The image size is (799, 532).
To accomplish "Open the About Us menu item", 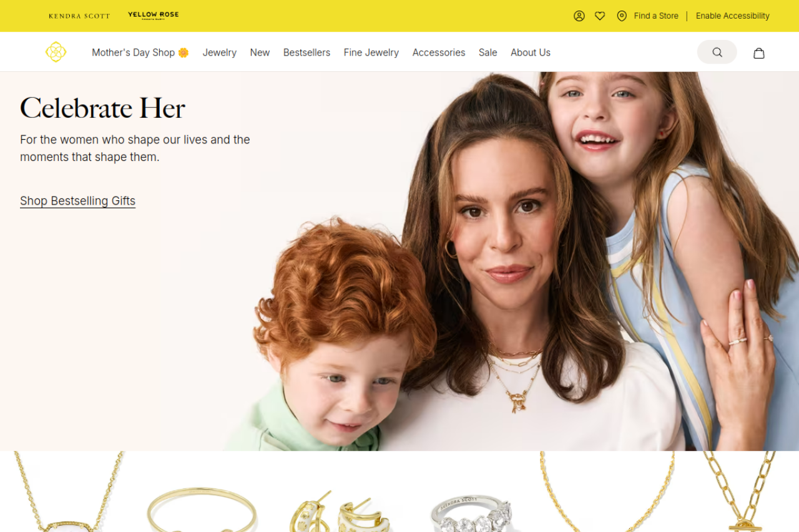I will point(531,52).
